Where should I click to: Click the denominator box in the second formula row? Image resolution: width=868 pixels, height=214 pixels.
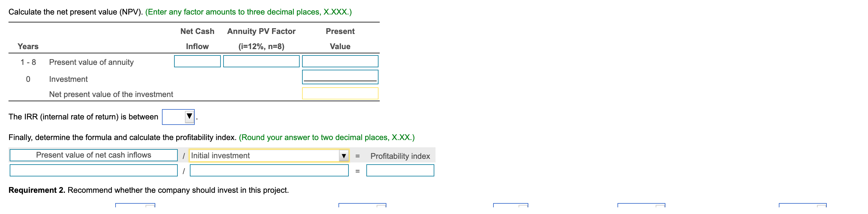(x=269, y=171)
